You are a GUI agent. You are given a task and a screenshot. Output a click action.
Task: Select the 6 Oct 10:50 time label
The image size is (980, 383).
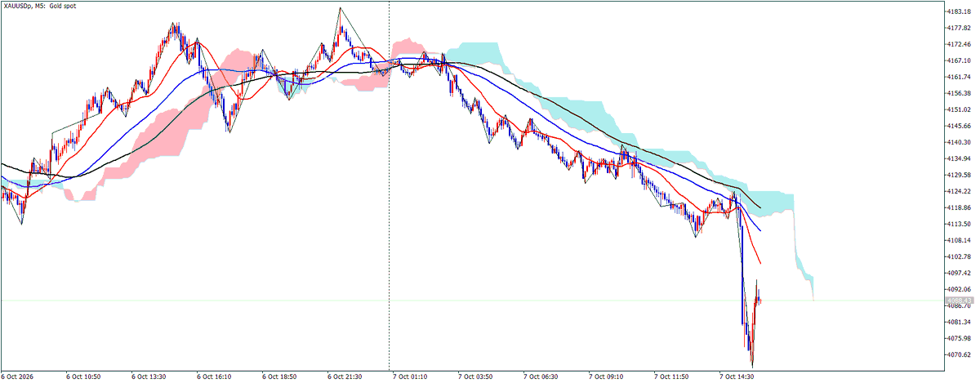click(x=84, y=377)
